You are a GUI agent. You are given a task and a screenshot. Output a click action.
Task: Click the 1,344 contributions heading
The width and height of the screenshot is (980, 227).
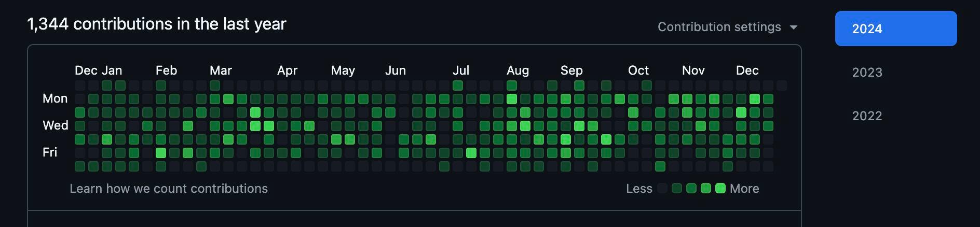157,24
